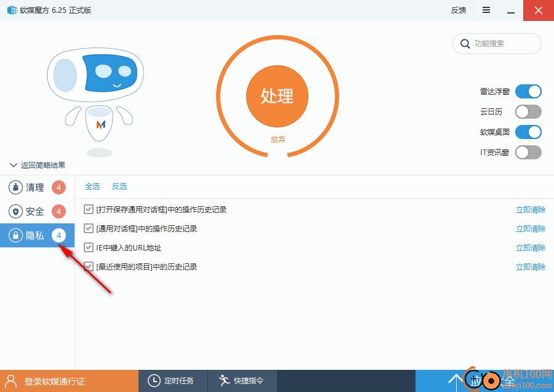This screenshot has height=392, width=554.
Task: Select text [最近使用的项目]中的历史记录
Action: pos(147,267)
